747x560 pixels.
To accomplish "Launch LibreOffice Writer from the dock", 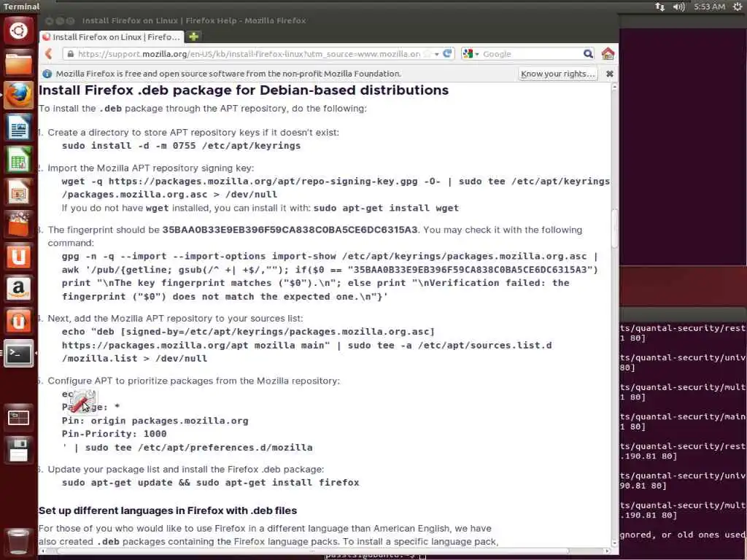I will click(18, 128).
